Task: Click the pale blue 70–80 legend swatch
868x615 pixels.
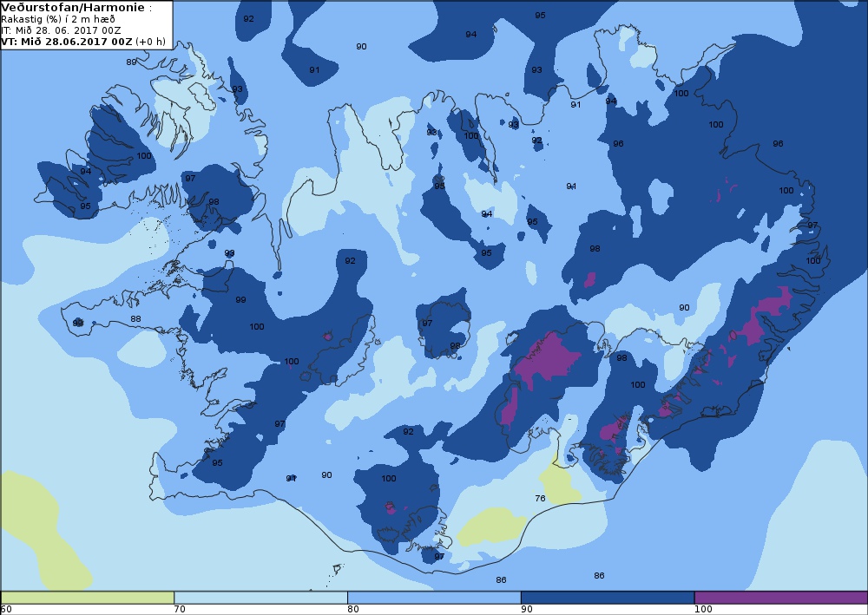Action: point(260,598)
